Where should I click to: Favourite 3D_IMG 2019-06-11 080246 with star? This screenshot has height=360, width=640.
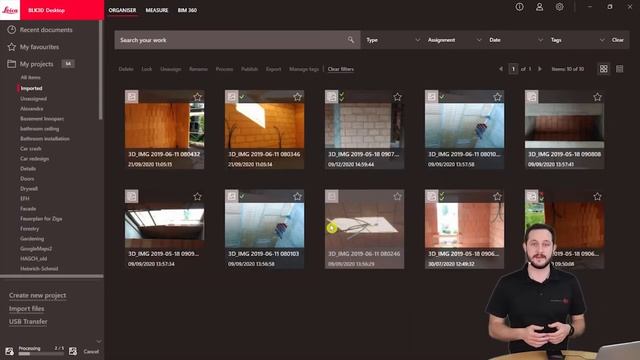397,196
